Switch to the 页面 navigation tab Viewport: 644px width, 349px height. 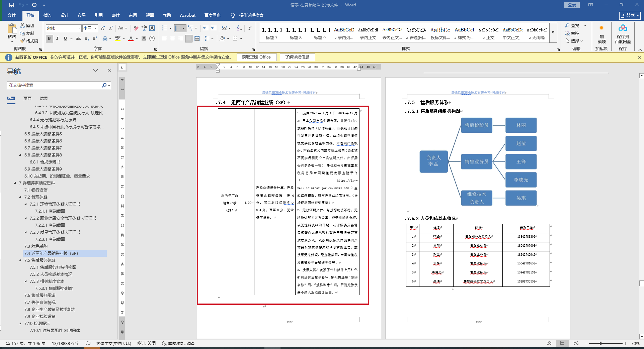[27, 99]
